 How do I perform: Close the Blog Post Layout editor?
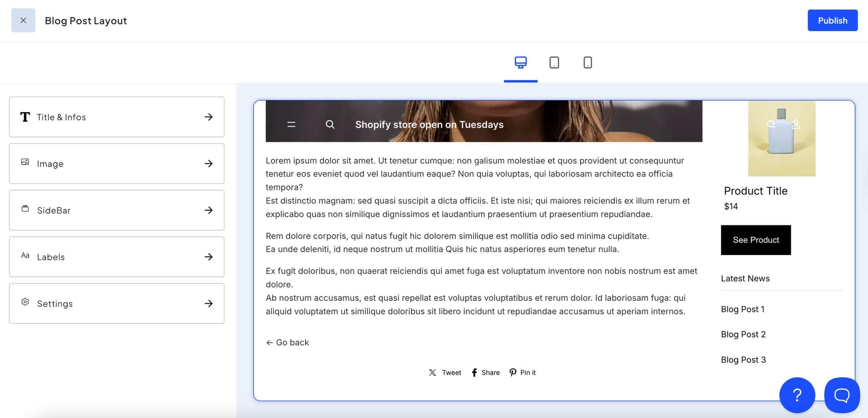pos(23,21)
